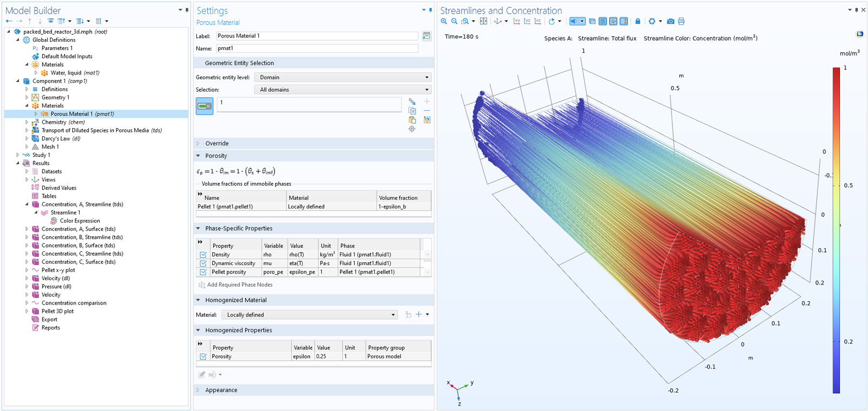This screenshot has width=868, height=411.
Task: Switch to the xy-plane view
Action: click(x=516, y=21)
